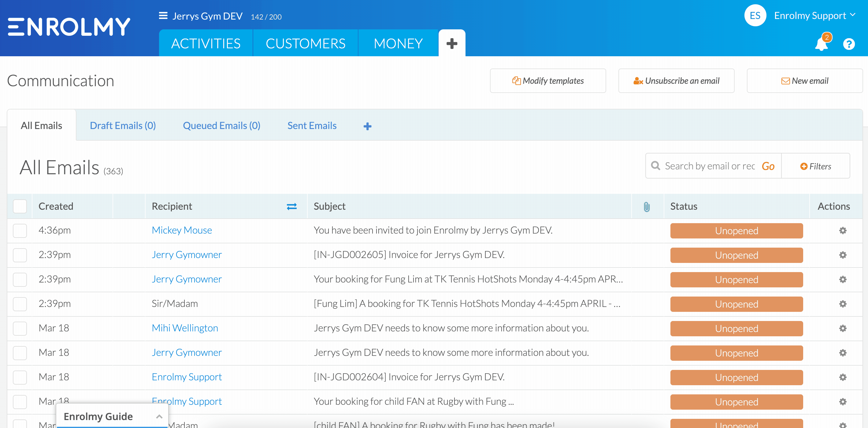868x428 pixels.
Task: Select checkbox for Jerry Gymowner Fung Lim booking row
Action: tap(20, 279)
